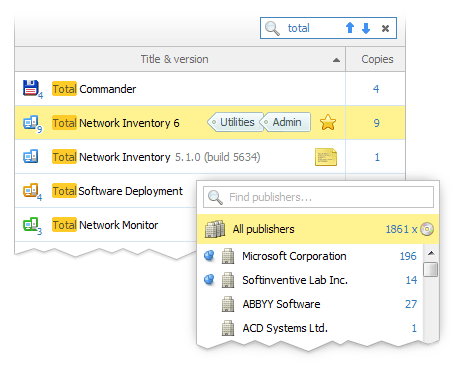Click the Total Network Inventory 5.1.0 icon
Screen dimensions: 460x365
click(31, 156)
